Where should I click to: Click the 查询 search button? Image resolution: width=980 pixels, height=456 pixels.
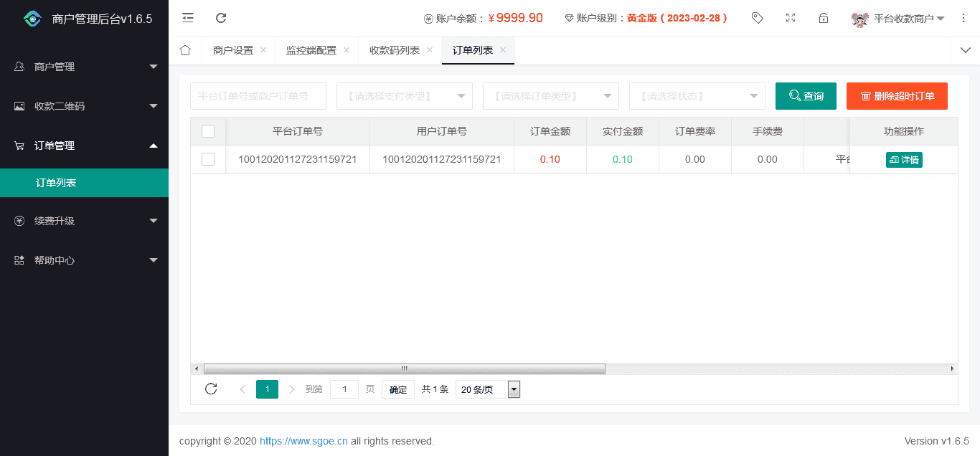point(806,96)
